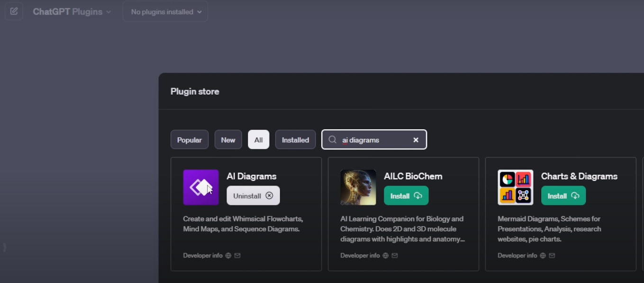Switch to the Installed plugins tab
The height and width of the screenshot is (283, 644).
click(295, 139)
